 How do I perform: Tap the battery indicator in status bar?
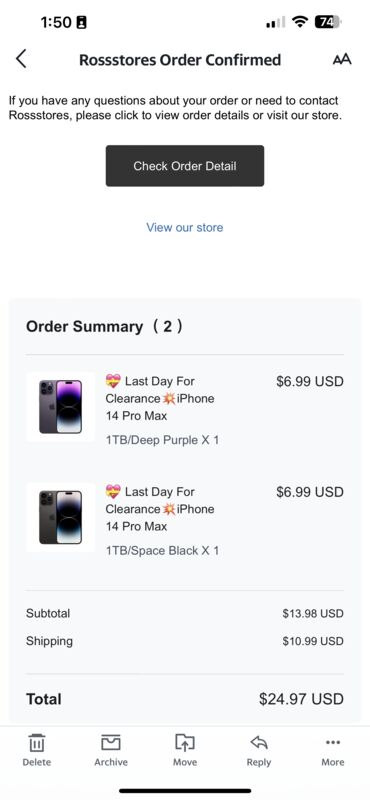coord(328,22)
